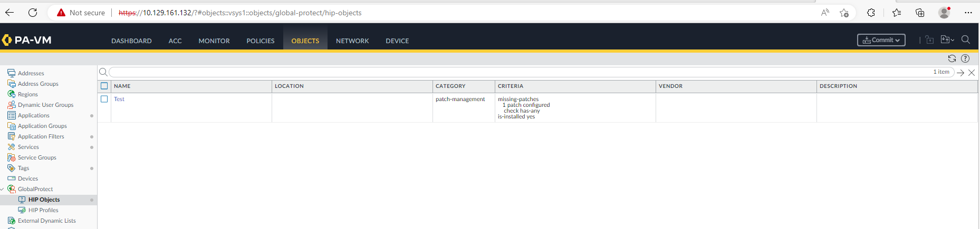Open the browser profile avatar
Viewport: 980px width, 229px height.
(944, 13)
